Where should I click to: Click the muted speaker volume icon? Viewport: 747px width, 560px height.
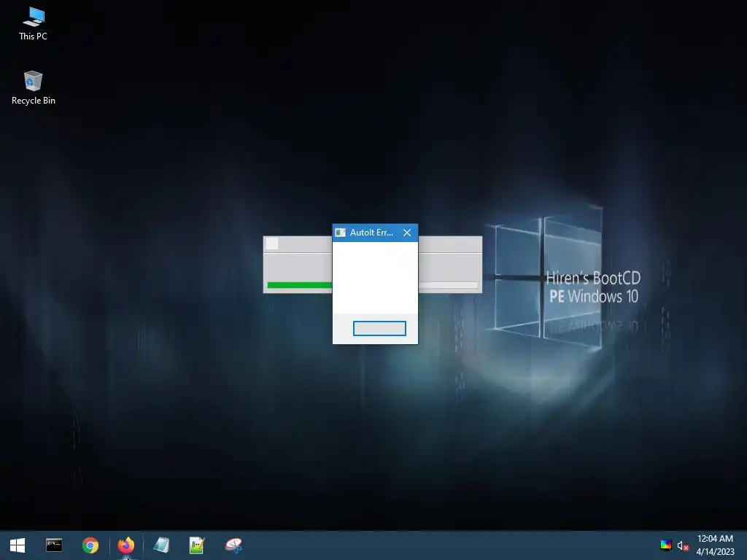tap(683, 545)
